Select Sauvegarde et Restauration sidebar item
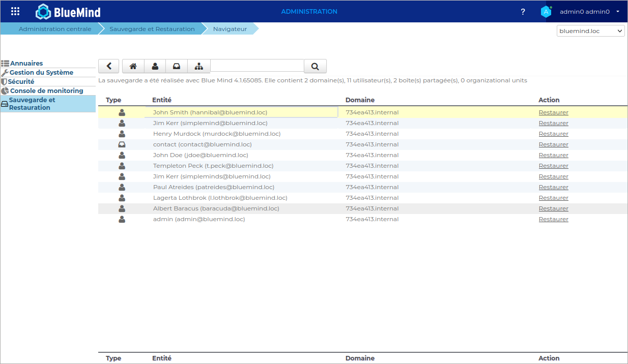The image size is (628, 364). click(48, 104)
